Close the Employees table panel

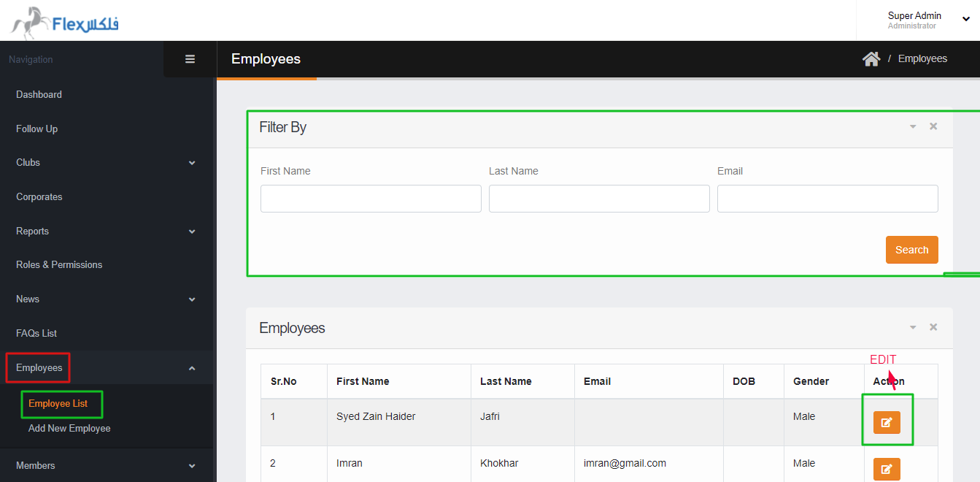coord(933,327)
